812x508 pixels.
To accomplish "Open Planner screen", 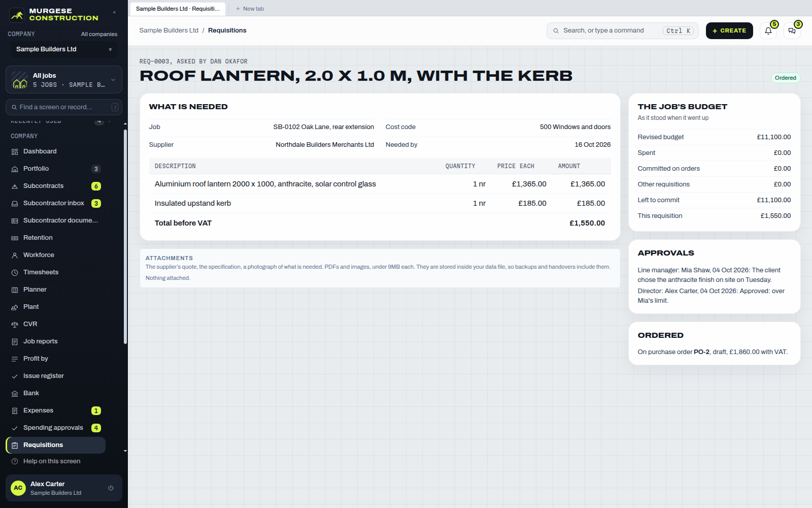I will (56, 290).
